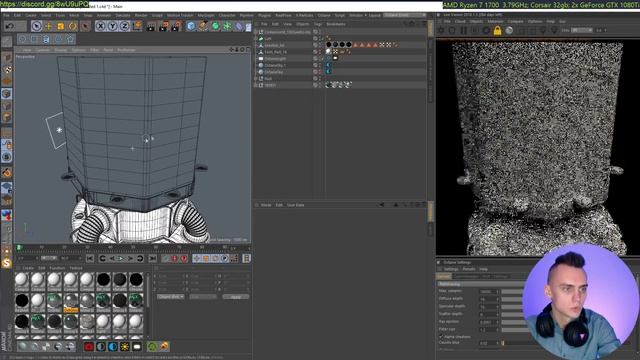The image size is (640, 360).
Task: Click the blue Deformer objects icon
Action: coord(239,27)
